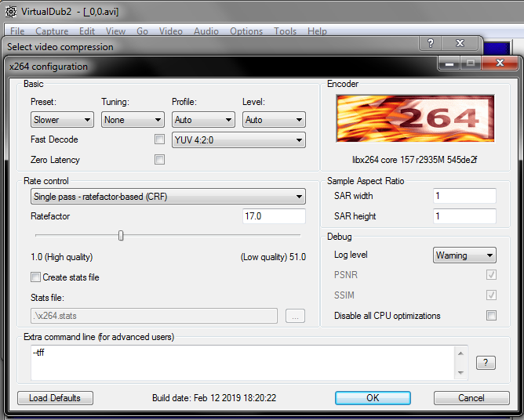This screenshot has height=420, width=524.
Task: Click the x264 flame logo image
Action: click(x=415, y=118)
